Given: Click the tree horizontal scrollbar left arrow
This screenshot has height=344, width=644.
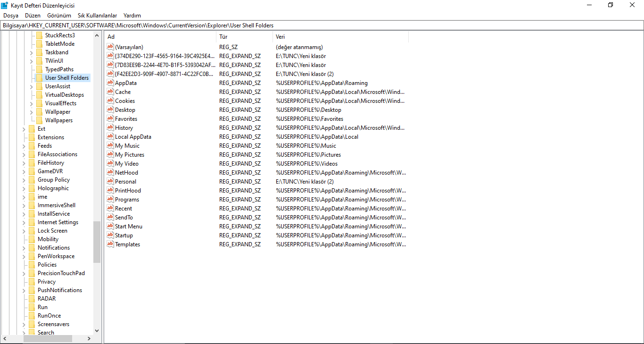Looking at the screenshot, I should point(5,339).
